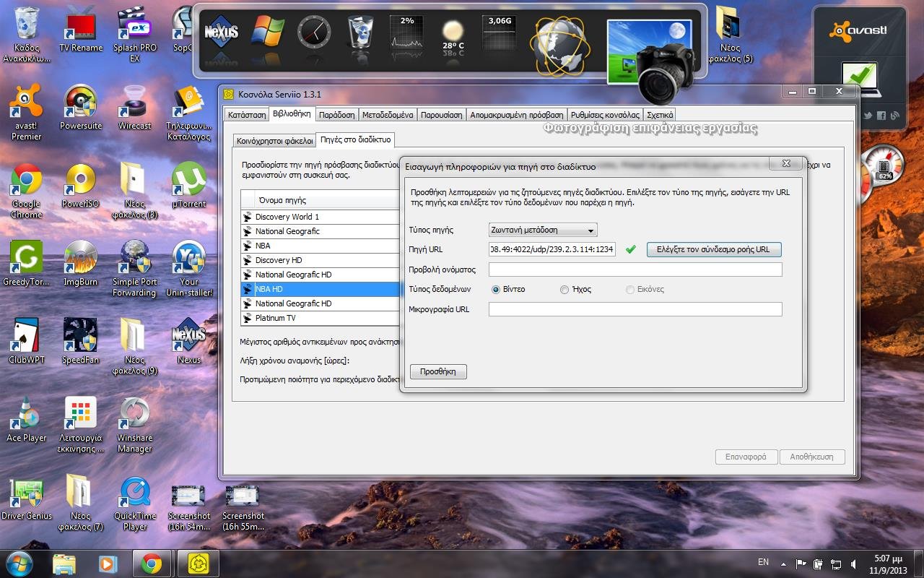Click the Nexus dock logo icon

click(222, 33)
